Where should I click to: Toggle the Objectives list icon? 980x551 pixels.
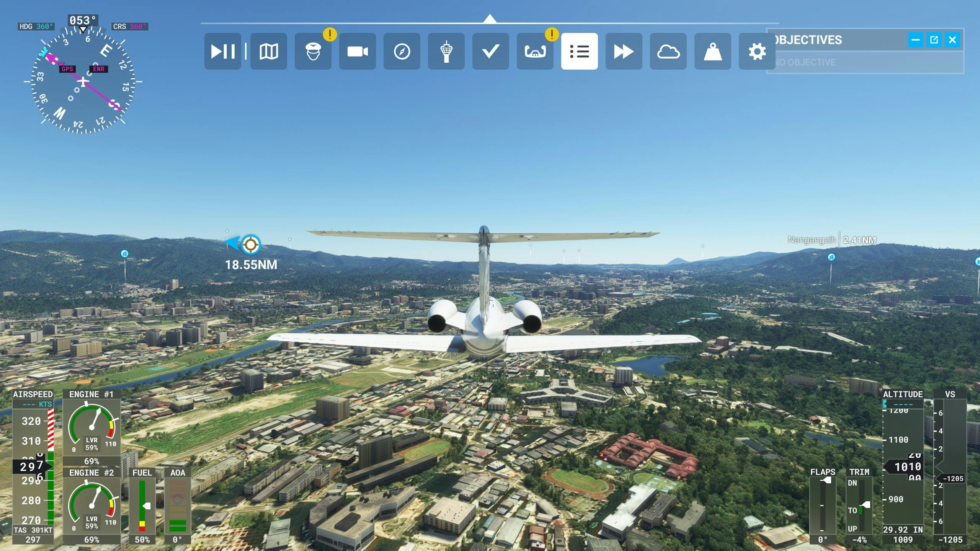click(x=579, y=51)
